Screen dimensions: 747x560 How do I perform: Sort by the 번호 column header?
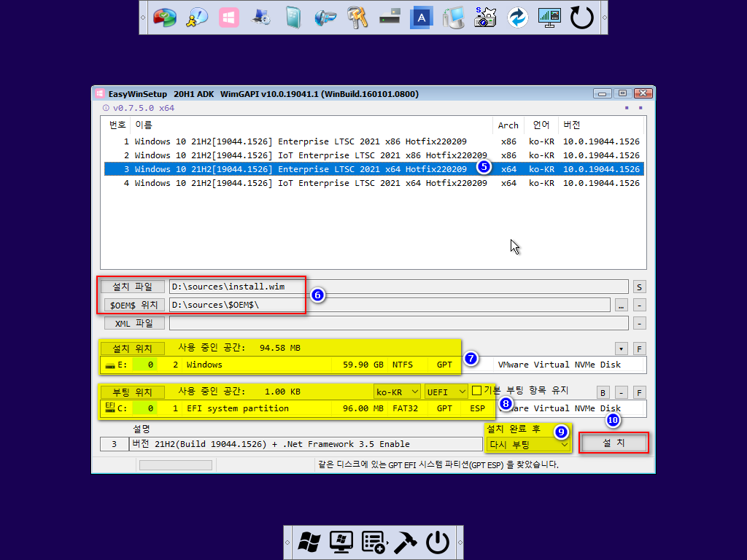(x=117, y=125)
